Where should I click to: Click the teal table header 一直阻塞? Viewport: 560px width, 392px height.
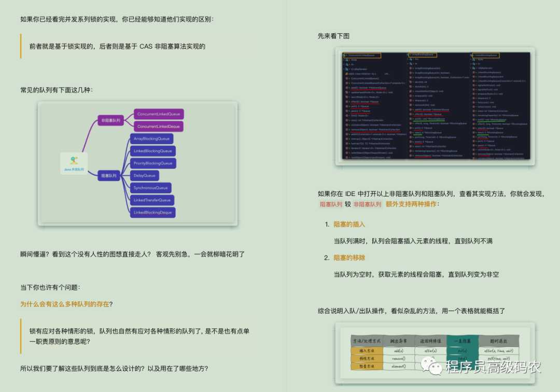pos(463,341)
